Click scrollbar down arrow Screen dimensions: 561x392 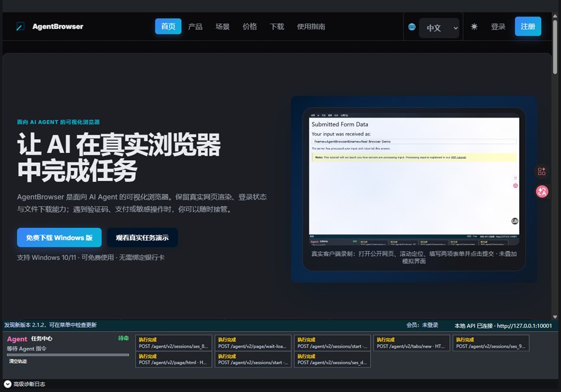(555, 317)
